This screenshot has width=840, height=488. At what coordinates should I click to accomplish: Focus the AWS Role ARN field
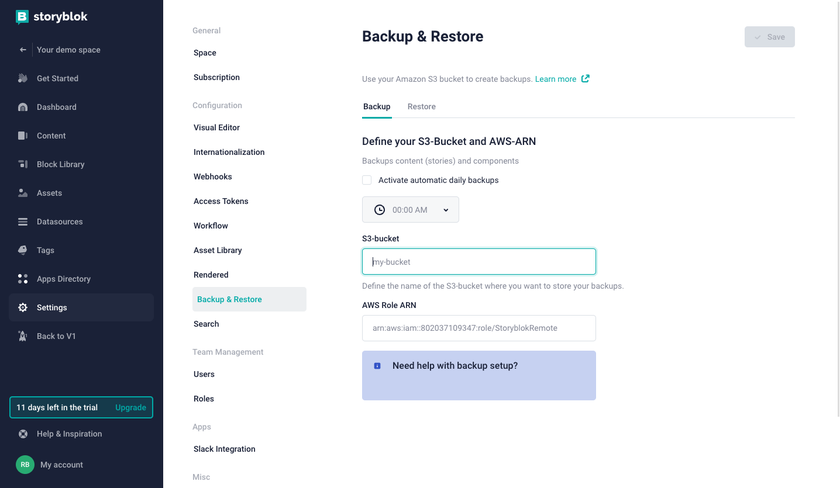point(479,328)
